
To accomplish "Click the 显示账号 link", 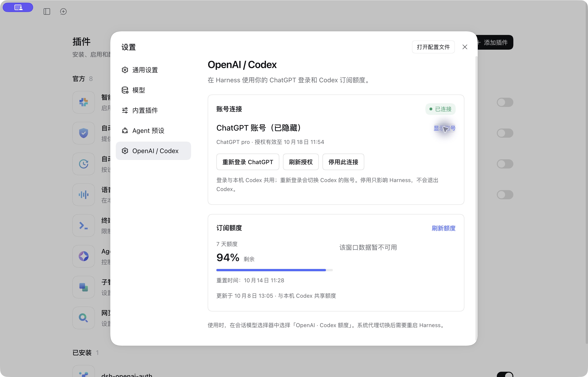I will point(444,128).
